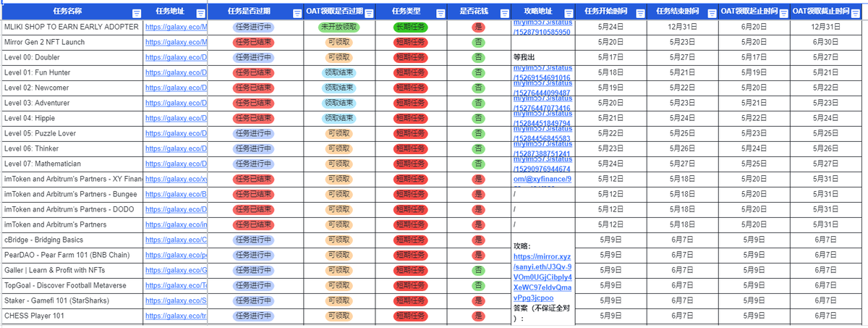The image size is (868, 328).
Task: Select 5月24日 start date in MLIKI SHOP row
Action: click(x=611, y=27)
